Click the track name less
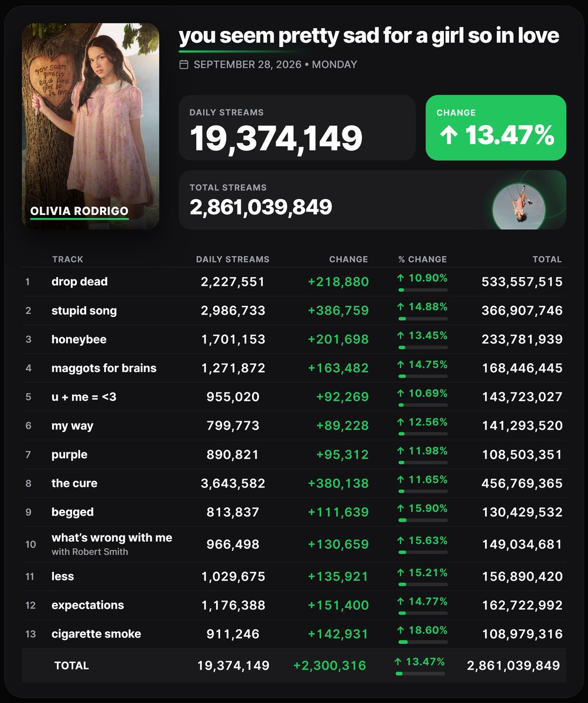The image size is (588, 703). click(63, 576)
